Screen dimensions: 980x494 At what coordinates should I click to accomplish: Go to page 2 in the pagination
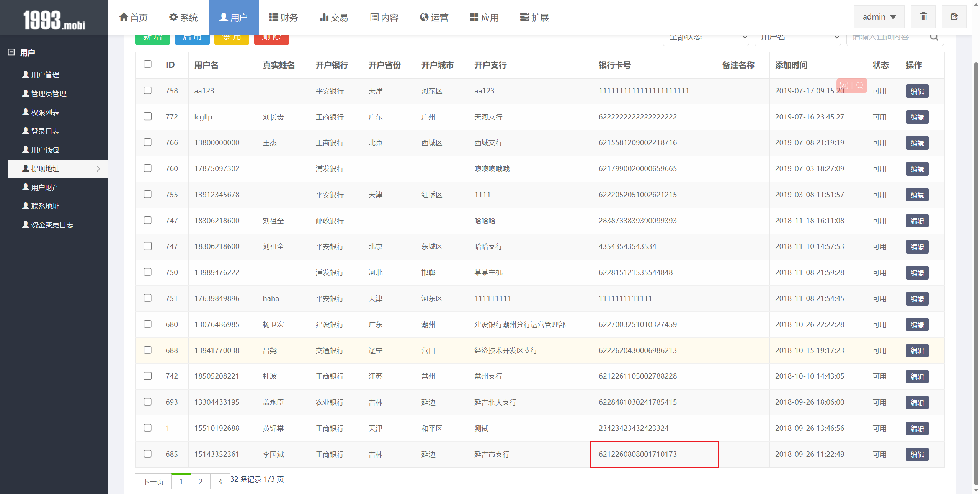[200, 482]
